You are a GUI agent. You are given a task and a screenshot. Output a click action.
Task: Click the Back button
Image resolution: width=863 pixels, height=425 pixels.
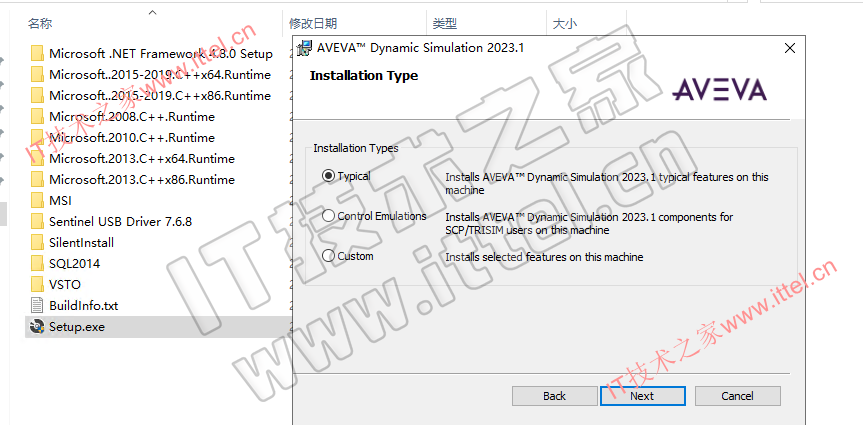click(x=554, y=396)
